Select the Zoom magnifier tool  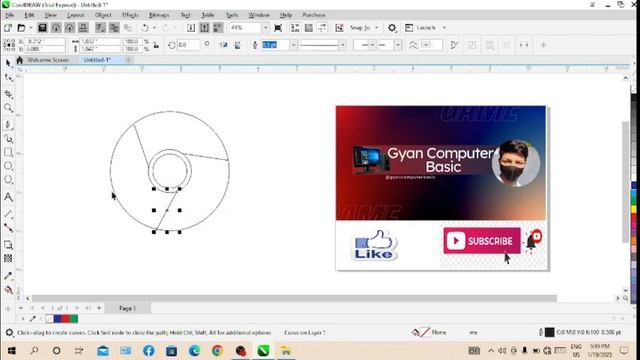(8, 108)
